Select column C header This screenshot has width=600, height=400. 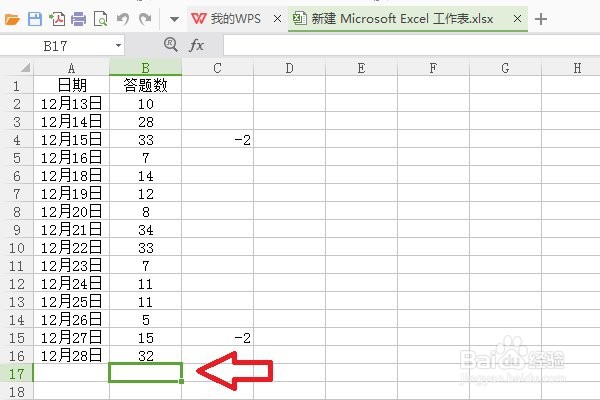point(217,68)
